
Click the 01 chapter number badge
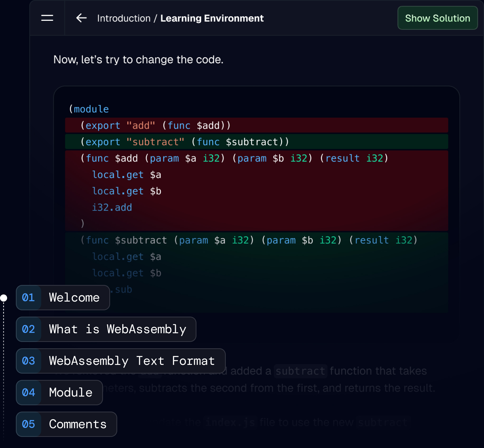28,298
